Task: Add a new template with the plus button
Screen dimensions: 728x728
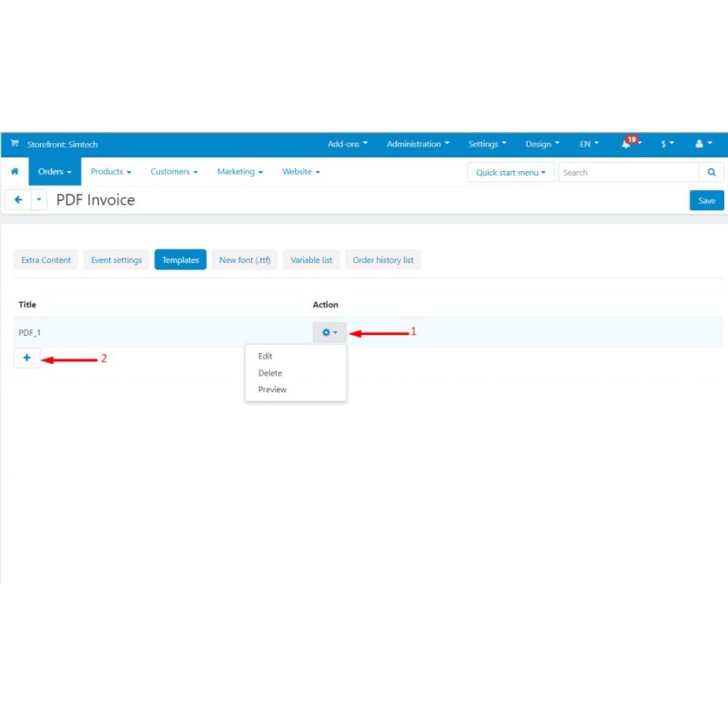Action: pos(27,358)
